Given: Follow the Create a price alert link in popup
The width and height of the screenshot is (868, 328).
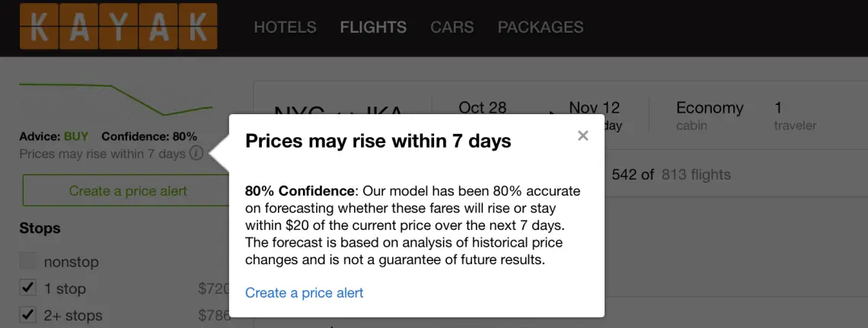Looking at the screenshot, I should click(304, 292).
